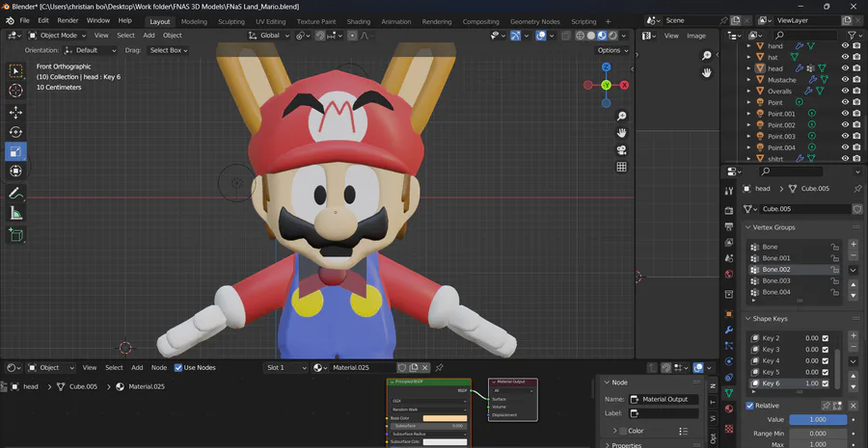868x448 pixels.
Task: Open the Texture properties checker tab
Action: [x=729, y=428]
